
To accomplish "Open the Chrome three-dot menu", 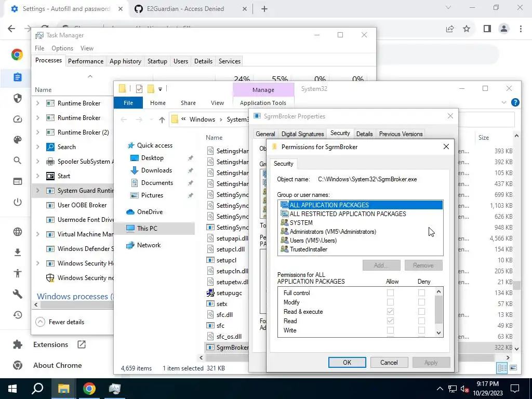I will 521,29.
